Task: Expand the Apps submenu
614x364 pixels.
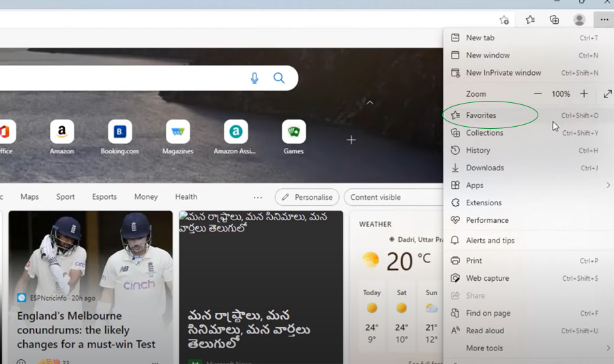Action: click(607, 185)
